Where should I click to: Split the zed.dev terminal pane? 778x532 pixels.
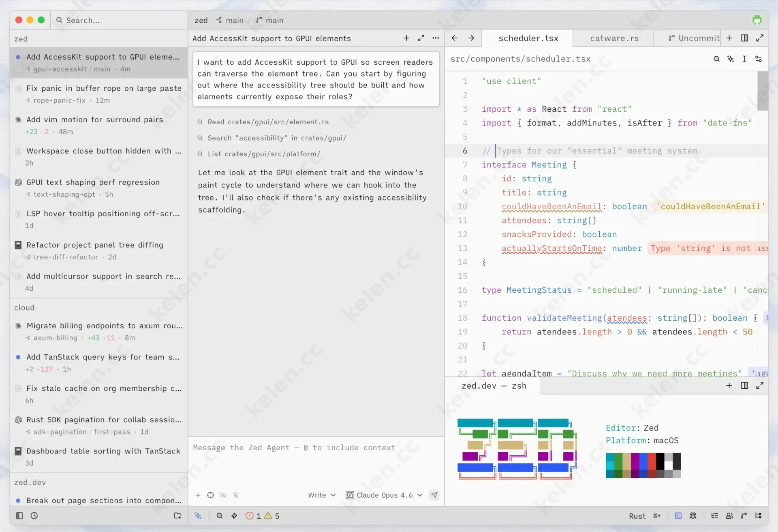744,385
